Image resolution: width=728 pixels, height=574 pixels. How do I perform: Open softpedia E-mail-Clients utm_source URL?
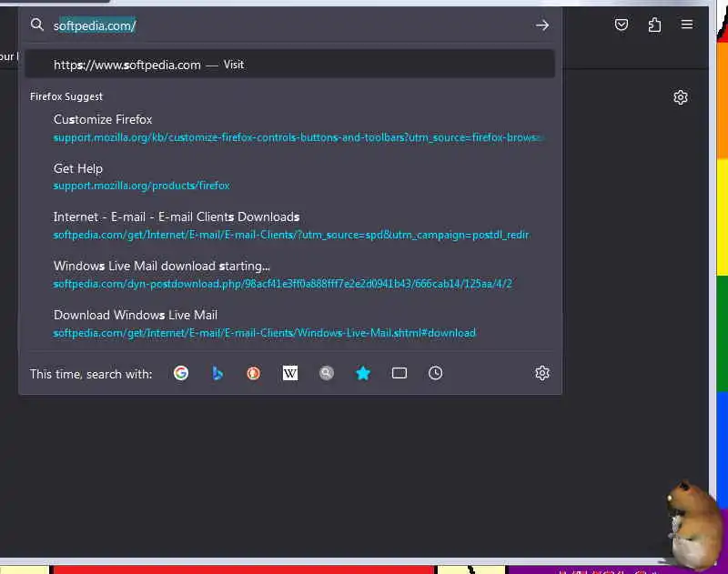tap(291, 235)
